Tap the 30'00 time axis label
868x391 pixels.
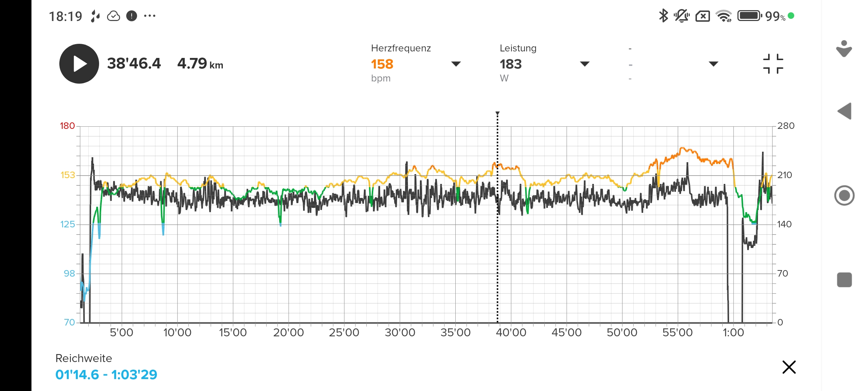[400, 333]
